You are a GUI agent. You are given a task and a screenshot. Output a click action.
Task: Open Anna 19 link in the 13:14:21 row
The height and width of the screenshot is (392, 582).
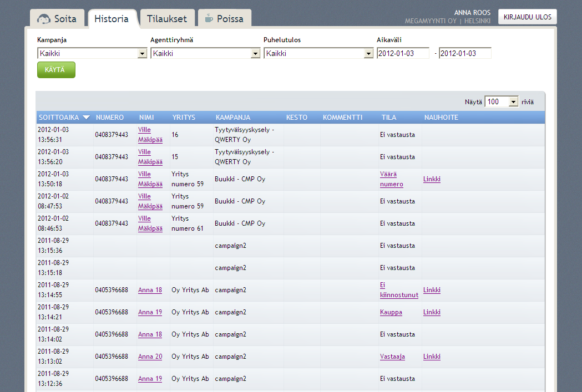point(150,312)
